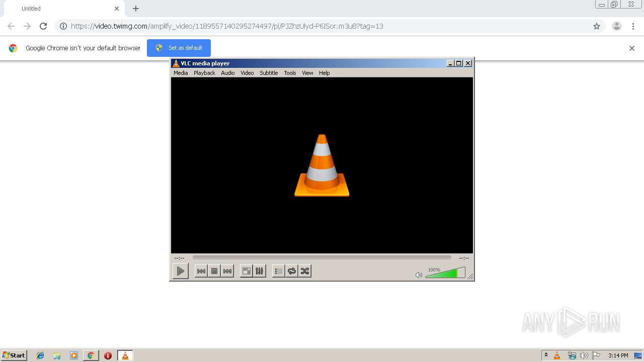This screenshot has width=644, height=362.
Task: Open VLC Audio menu
Action: 228,73
